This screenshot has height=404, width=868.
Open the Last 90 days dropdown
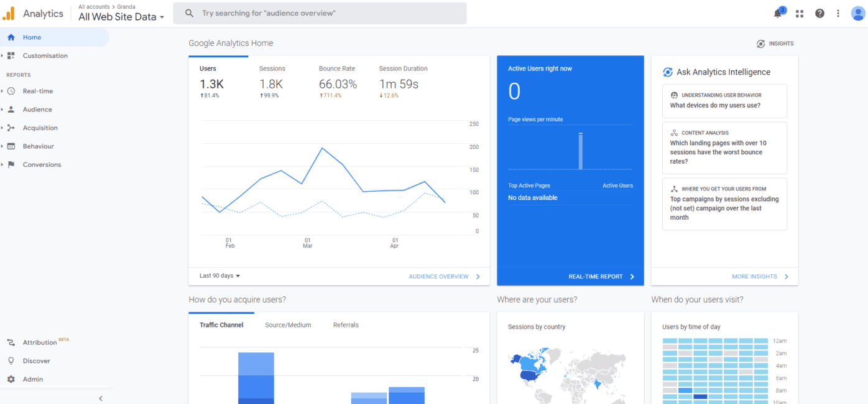(x=219, y=276)
